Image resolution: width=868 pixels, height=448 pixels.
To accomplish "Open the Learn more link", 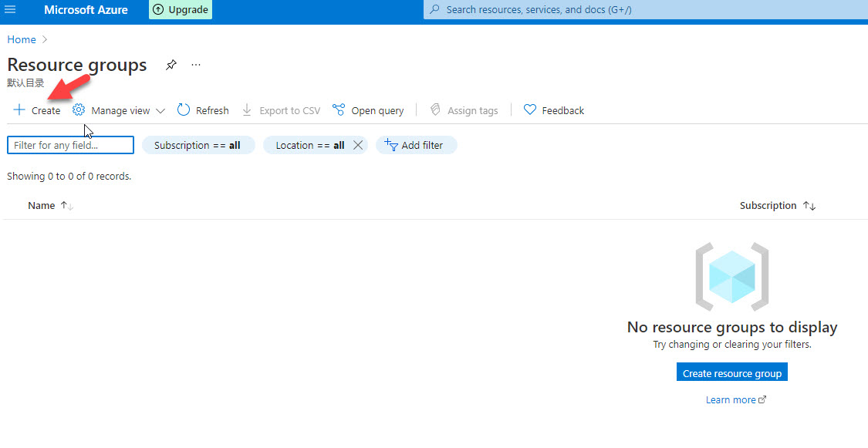I will (731, 400).
